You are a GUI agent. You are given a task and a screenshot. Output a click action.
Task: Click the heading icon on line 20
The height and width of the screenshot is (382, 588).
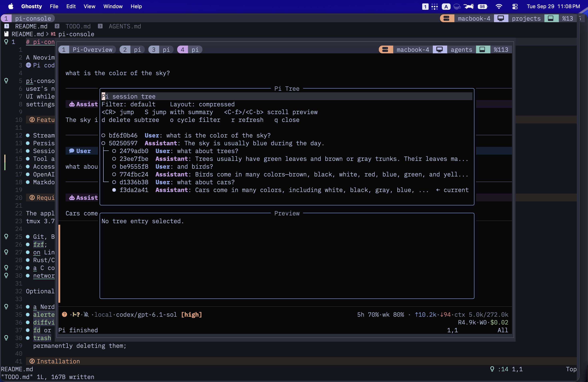32,198
